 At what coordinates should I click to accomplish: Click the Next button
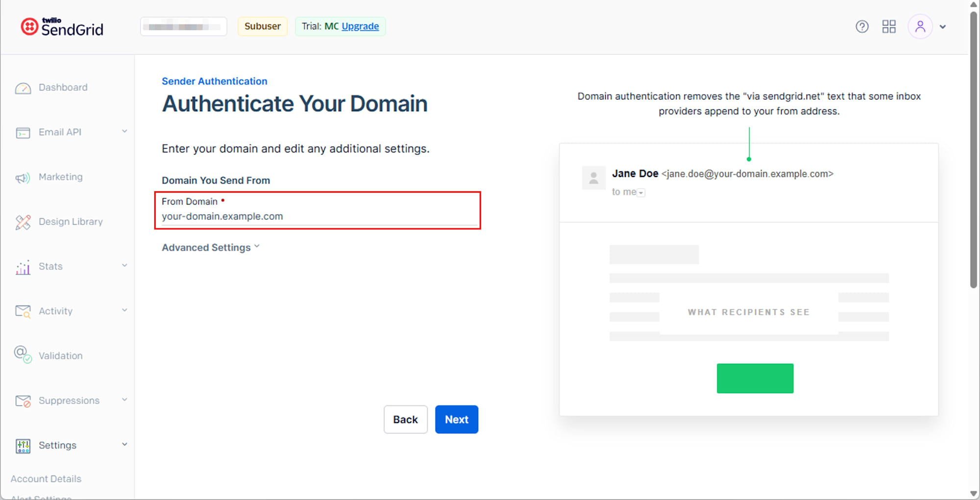point(456,419)
